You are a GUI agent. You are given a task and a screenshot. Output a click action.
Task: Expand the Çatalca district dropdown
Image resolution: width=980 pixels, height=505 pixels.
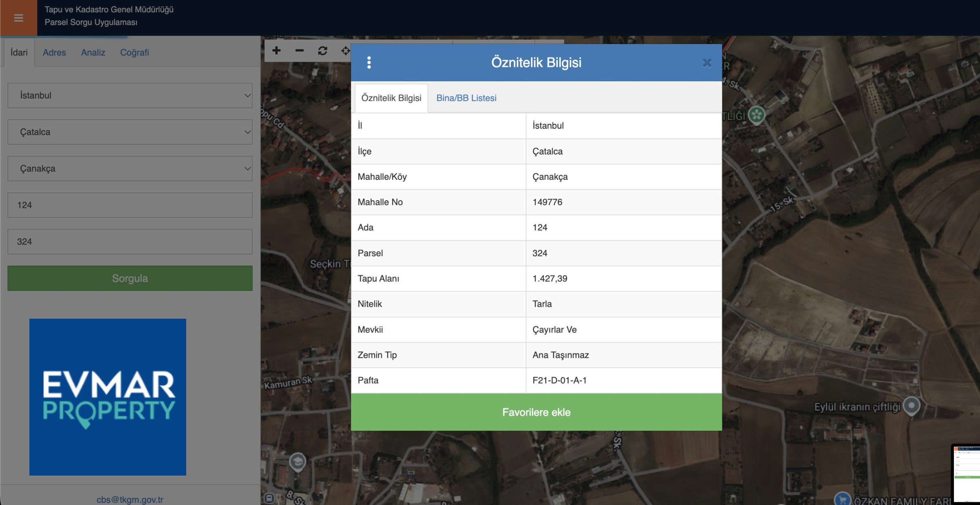130,132
